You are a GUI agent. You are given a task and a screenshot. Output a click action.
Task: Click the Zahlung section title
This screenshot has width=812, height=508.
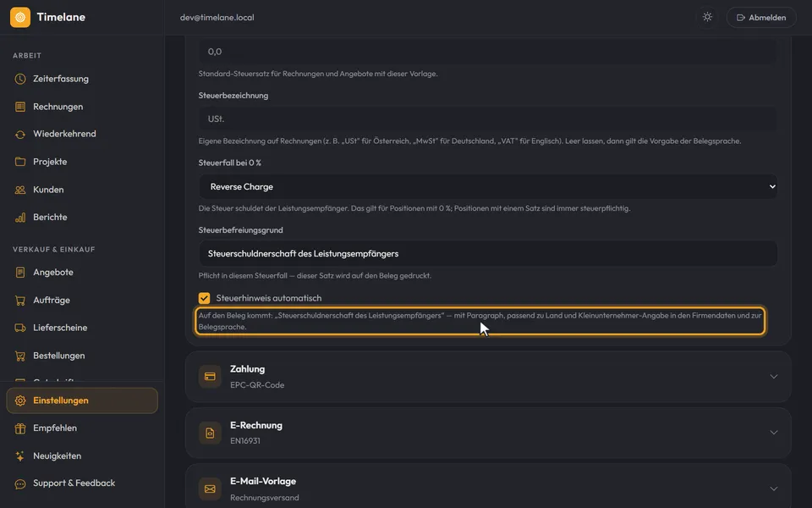point(248,369)
